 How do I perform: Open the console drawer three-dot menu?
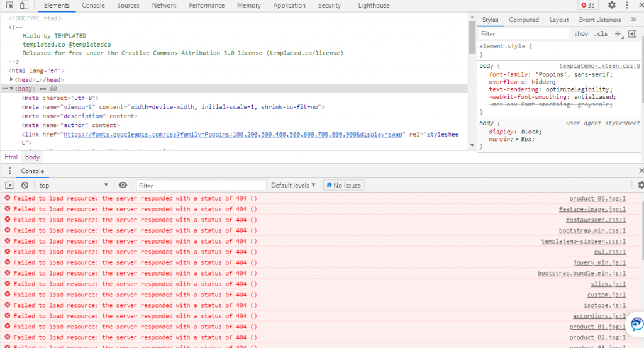[9, 171]
